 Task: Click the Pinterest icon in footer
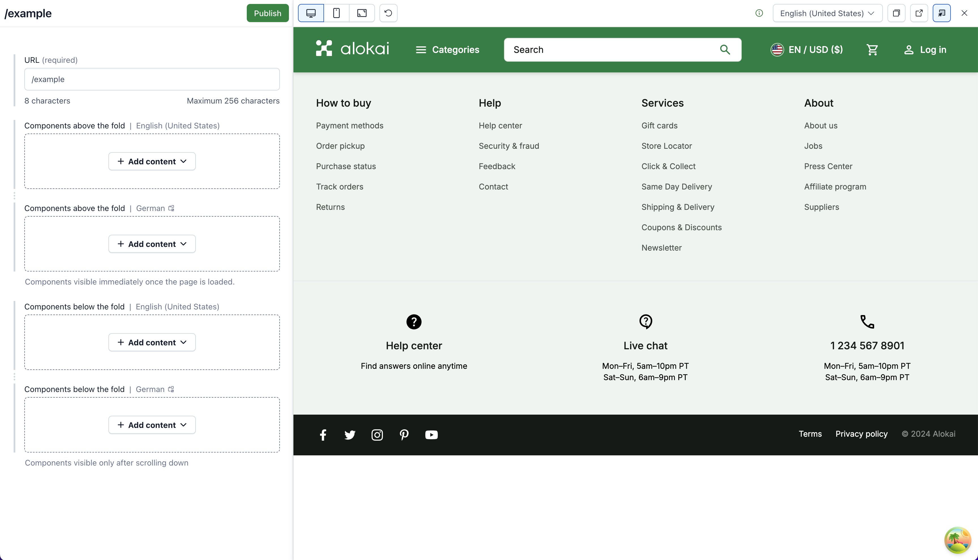(x=404, y=435)
